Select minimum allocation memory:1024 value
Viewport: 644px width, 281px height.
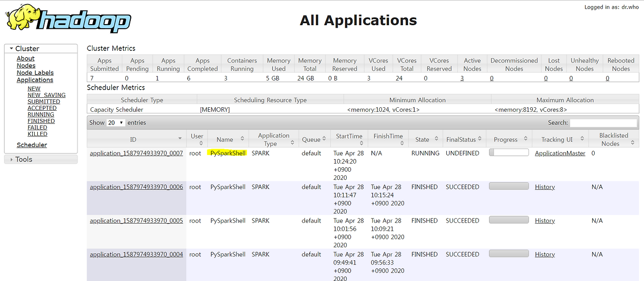(383, 109)
